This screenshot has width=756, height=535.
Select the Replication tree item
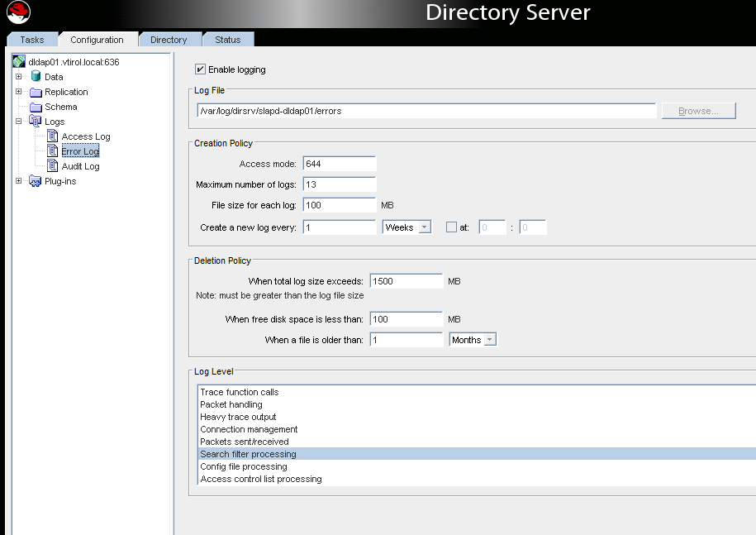point(66,92)
